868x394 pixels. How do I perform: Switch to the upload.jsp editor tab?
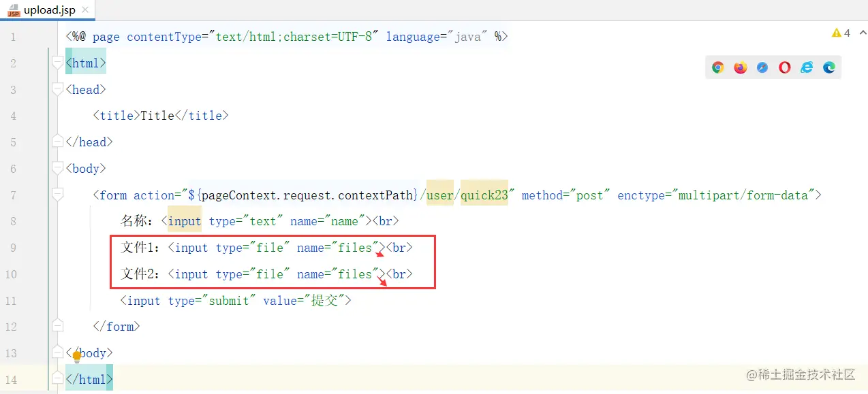[48, 10]
